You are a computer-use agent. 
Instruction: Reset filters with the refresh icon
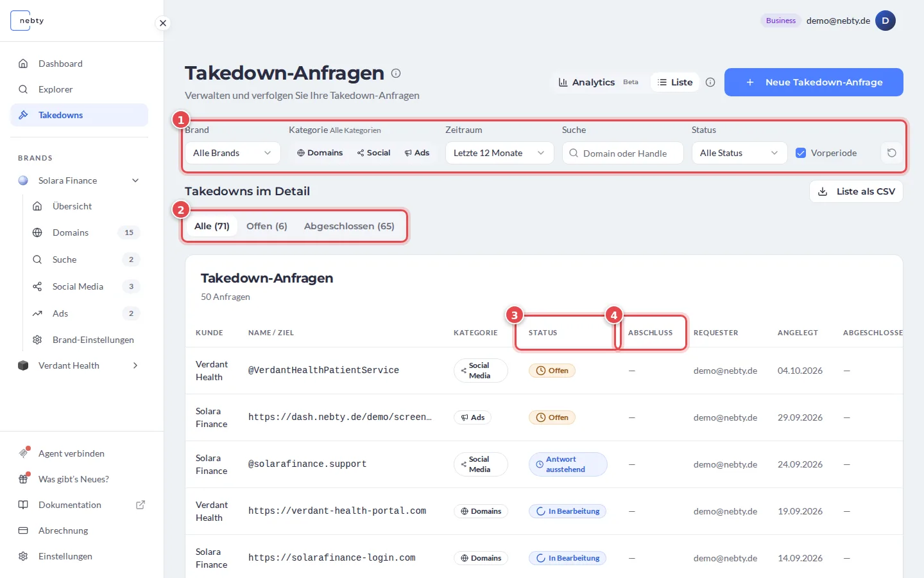(x=892, y=153)
